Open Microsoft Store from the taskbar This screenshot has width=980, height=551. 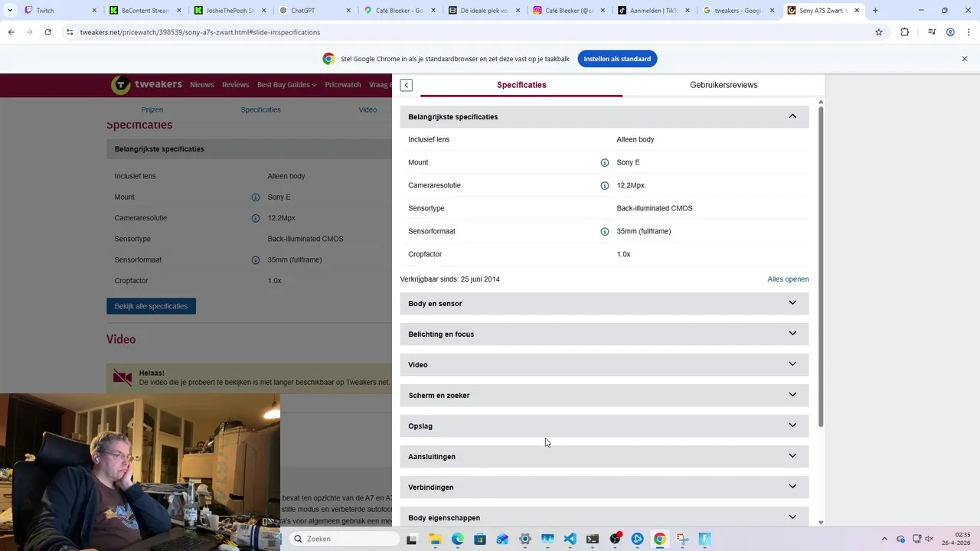coord(479,539)
